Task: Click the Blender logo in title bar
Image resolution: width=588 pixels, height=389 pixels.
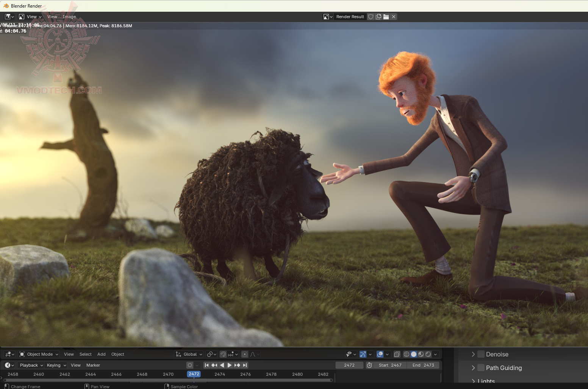Action: 6,6
